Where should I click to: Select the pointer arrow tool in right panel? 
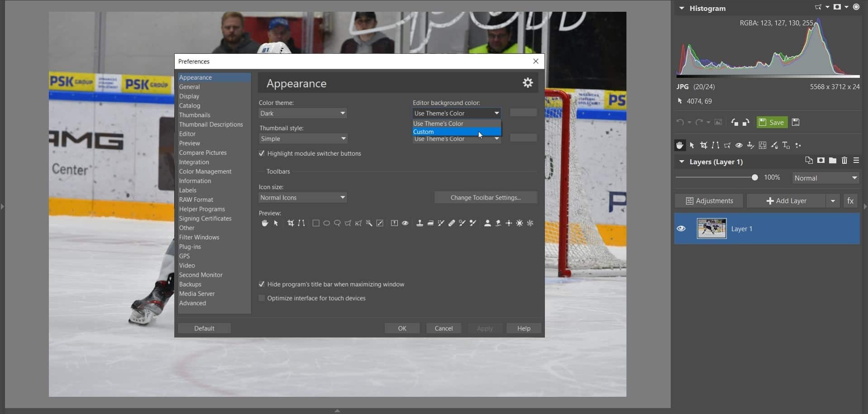(x=692, y=145)
